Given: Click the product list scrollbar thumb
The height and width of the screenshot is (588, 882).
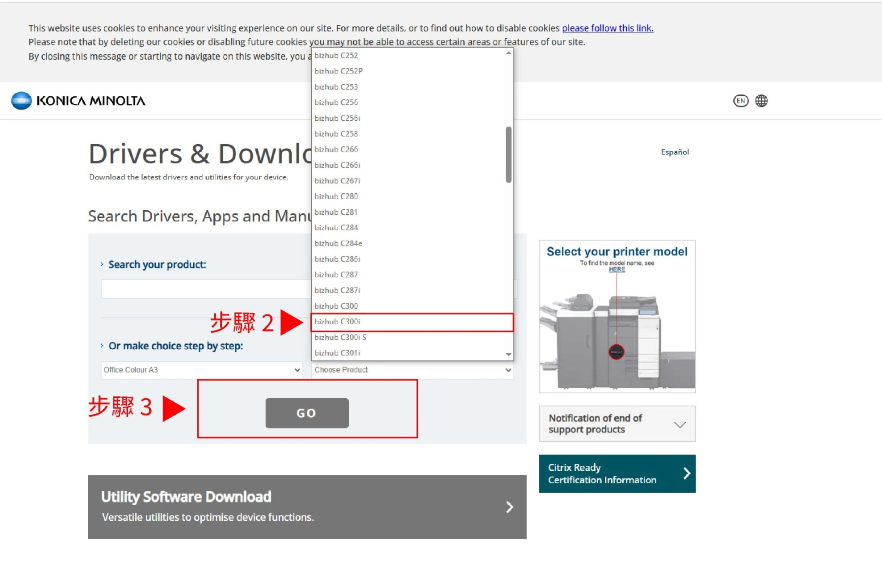Looking at the screenshot, I should (508, 155).
